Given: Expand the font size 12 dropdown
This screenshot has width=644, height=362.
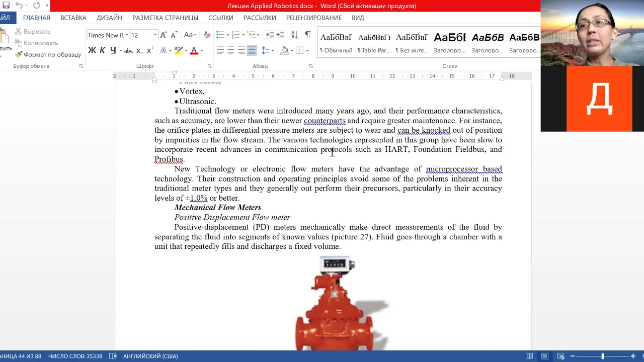Looking at the screenshot, I should [155, 35].
